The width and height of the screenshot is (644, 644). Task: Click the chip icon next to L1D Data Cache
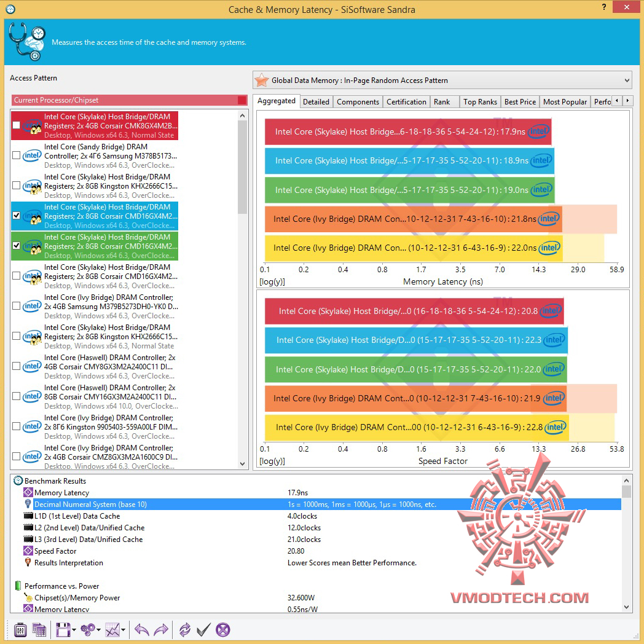(28, 516)
